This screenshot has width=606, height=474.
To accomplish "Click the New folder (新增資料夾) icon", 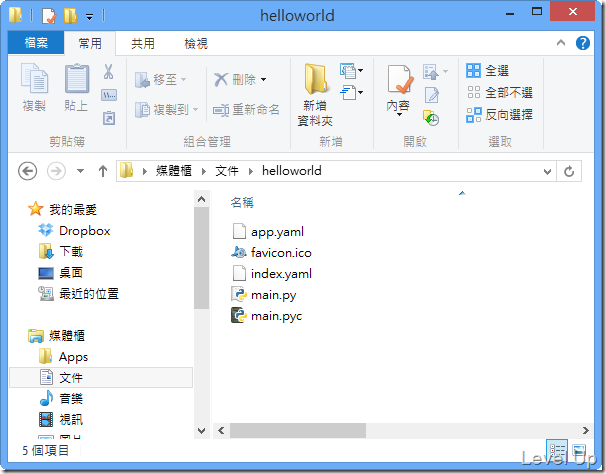I will [x=316, y=79].
